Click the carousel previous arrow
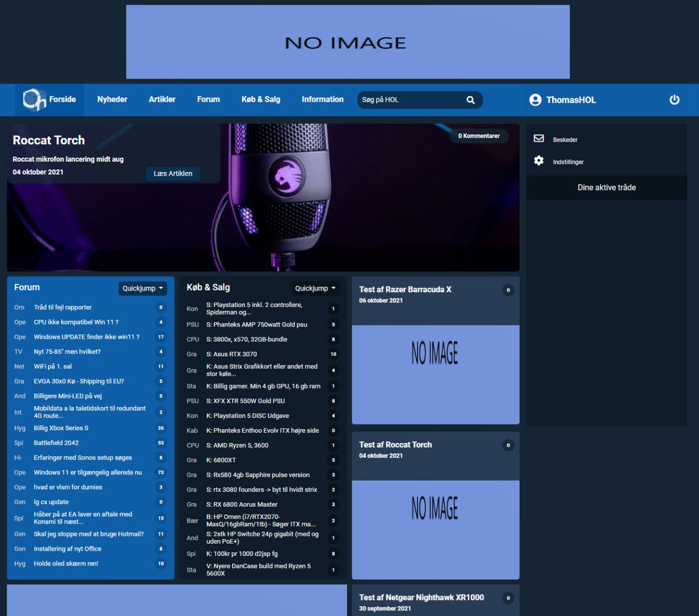Viewport: 699px width, 616px height. coord(46,197)
